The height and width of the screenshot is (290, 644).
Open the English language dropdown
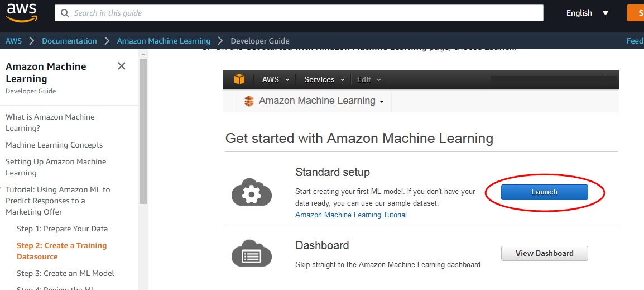point(587,13)
